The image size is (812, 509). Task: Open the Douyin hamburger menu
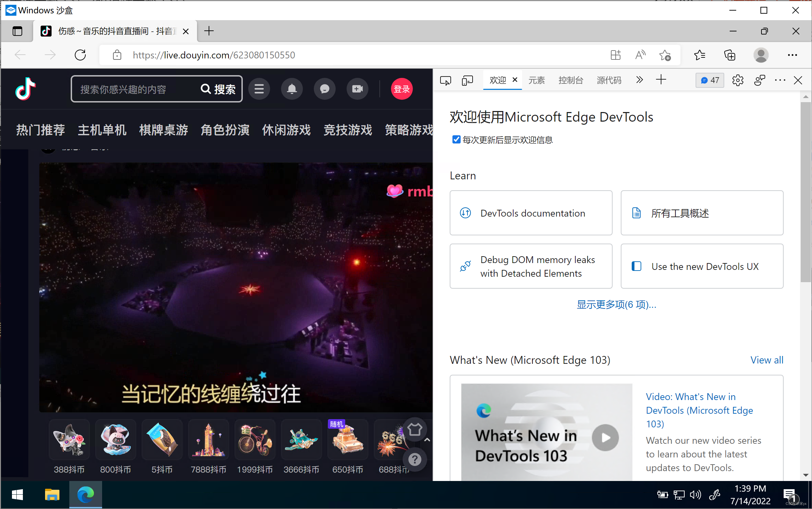coord(259,89)
